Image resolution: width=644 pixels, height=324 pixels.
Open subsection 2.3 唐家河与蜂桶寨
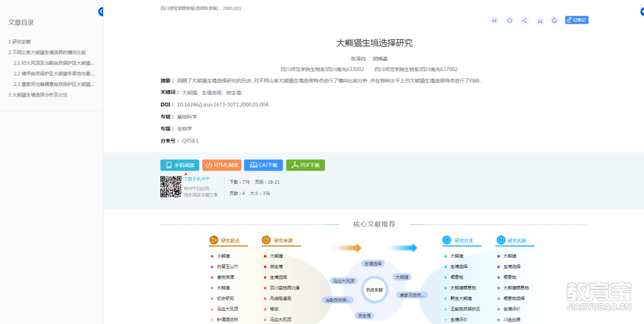coord(54,84)
